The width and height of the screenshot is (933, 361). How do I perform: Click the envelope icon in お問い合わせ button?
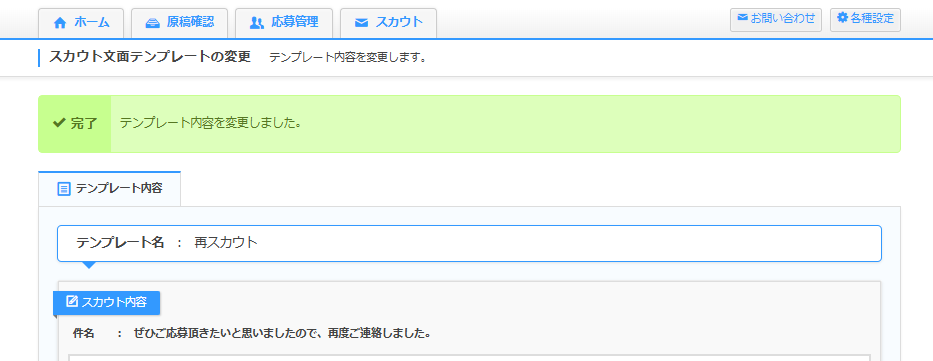pos(742,17)
